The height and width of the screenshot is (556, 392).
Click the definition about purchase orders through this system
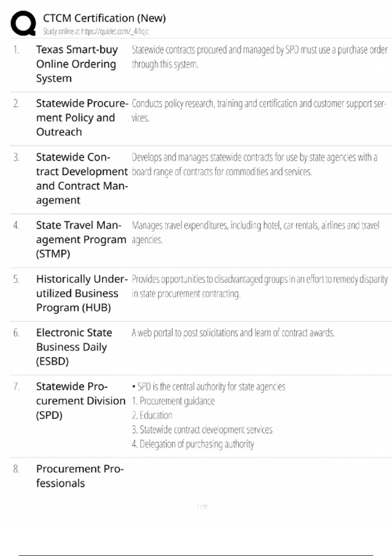(x=259, y=57)
